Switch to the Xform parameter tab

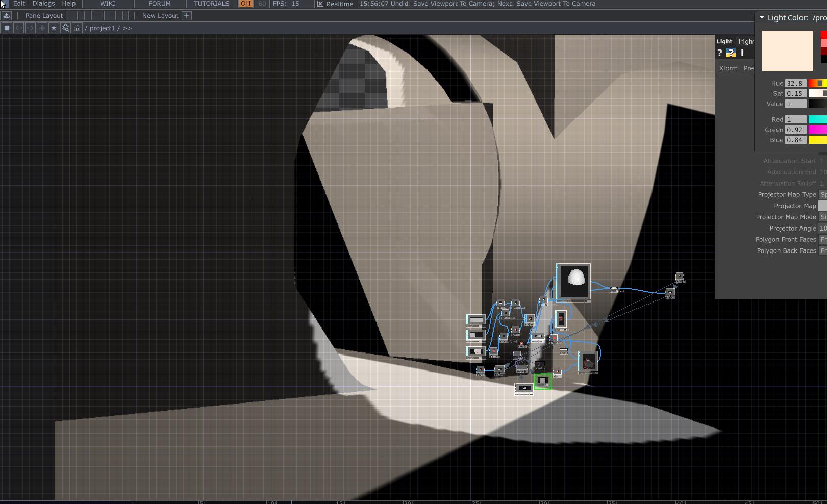[x=728, y=68]
